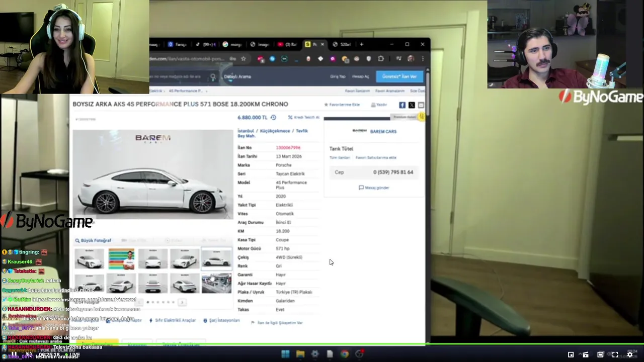The height and width of the screenshot is (362, 644).
Task: Click the Küçükçekmece location link
Action: 275,131
